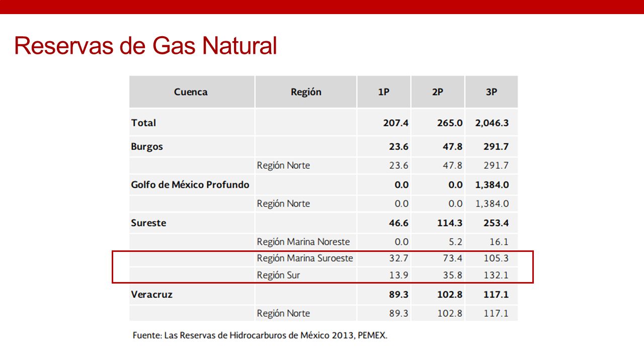Click the 16.1 value for Marina Noreste
The width and height of the screenshot is (644, 362).
[499, 242]
